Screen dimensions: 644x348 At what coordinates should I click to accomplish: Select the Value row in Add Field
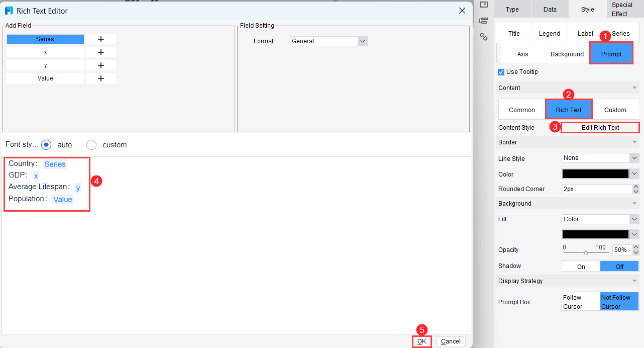(45, 78)
